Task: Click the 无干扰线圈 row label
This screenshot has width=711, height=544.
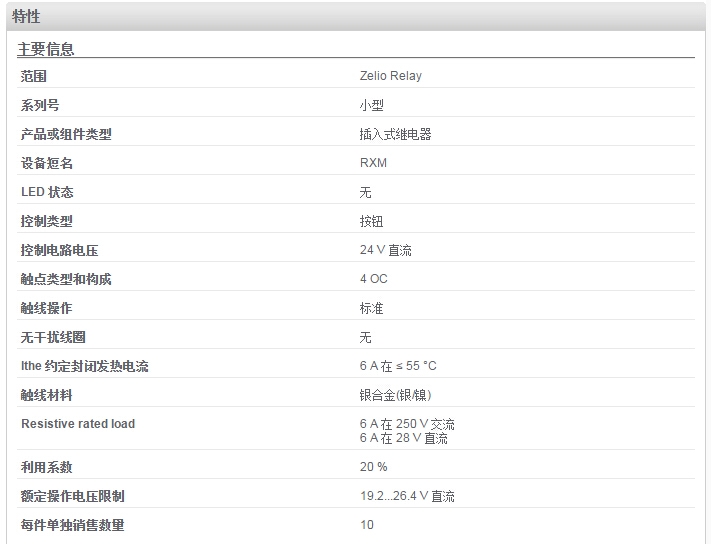Action: point(53,337)
